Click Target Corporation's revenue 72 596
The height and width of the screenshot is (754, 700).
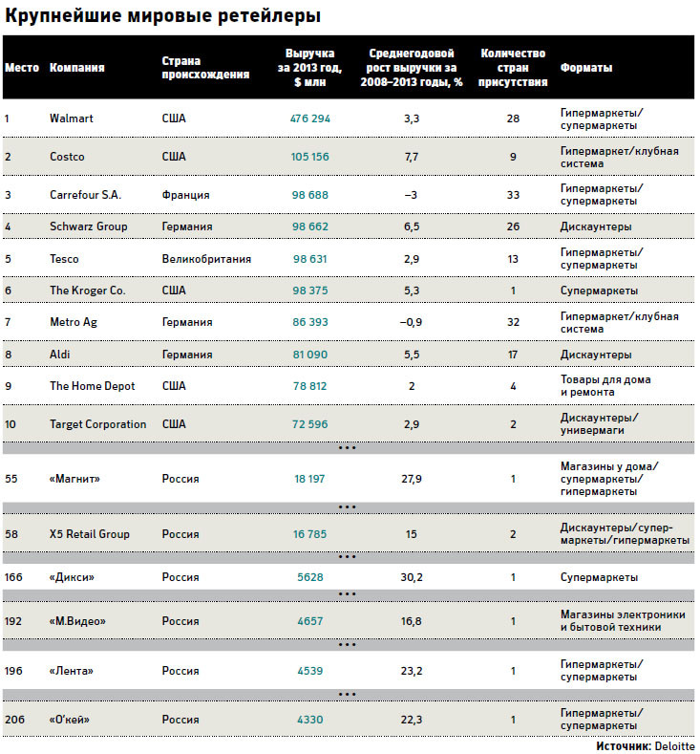click(309, 424)
